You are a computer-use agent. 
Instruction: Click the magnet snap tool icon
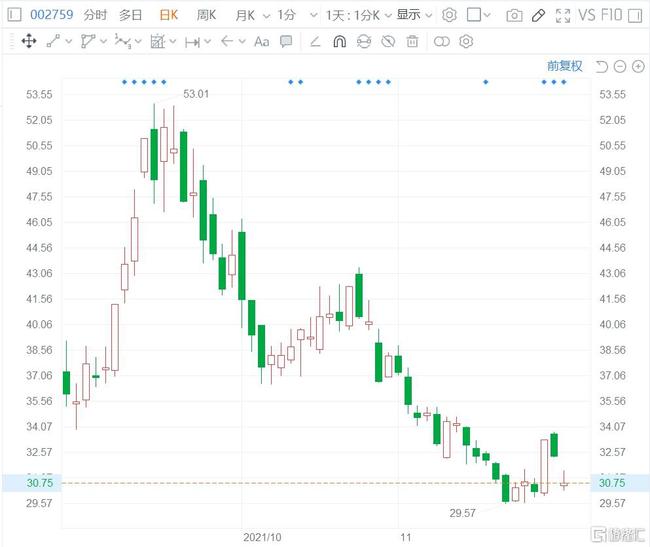coord(339,41)
